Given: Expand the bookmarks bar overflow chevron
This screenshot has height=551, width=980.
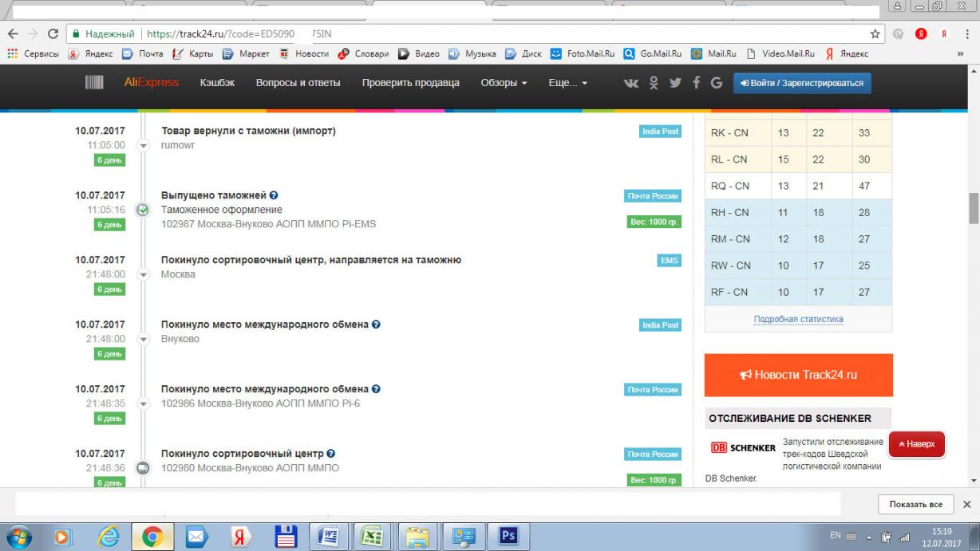Looking at the screenshot, I should [960, 54].
